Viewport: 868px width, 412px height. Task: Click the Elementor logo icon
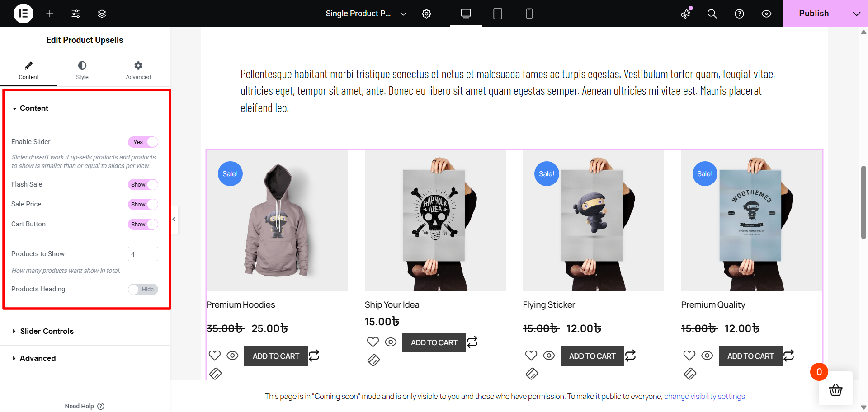[24, 14]
